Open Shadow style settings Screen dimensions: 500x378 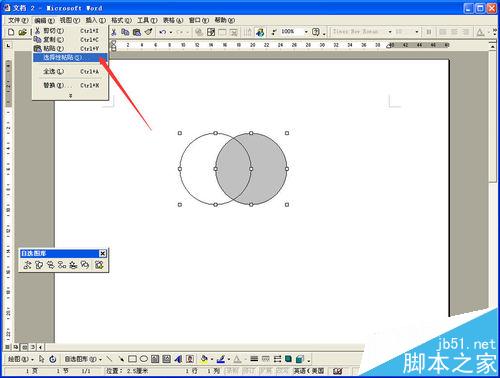[x=288, y=359]
